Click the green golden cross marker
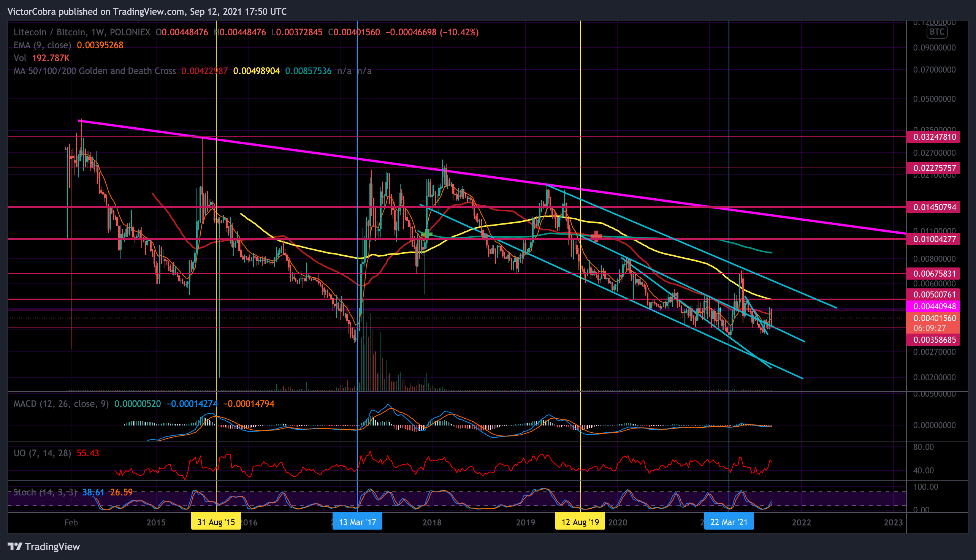The height and width of the screenshot is (560, 976). pyautogui.click(x=427, y=234)
